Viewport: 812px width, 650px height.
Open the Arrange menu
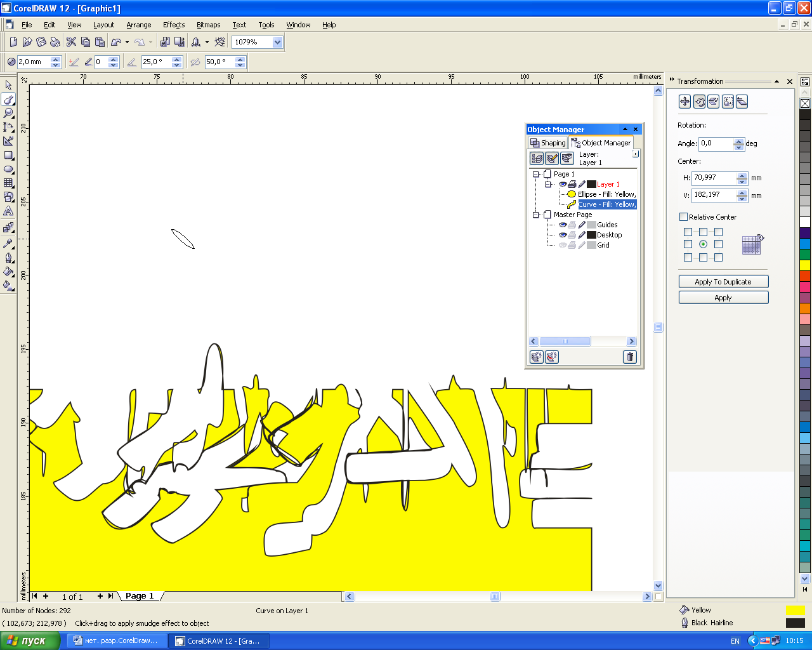click(x=138, y=25)
